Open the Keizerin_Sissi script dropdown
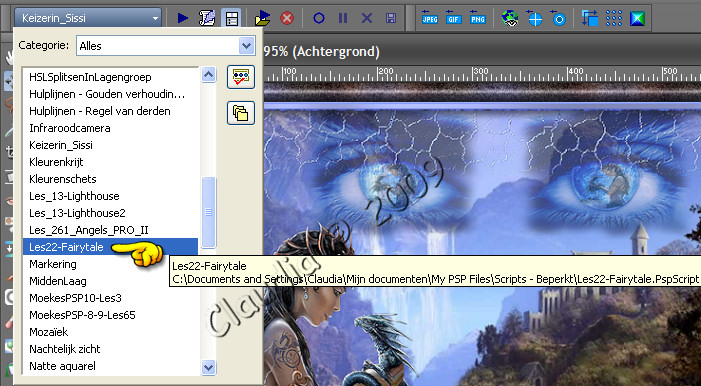701x386 pixels. point(88,18)
